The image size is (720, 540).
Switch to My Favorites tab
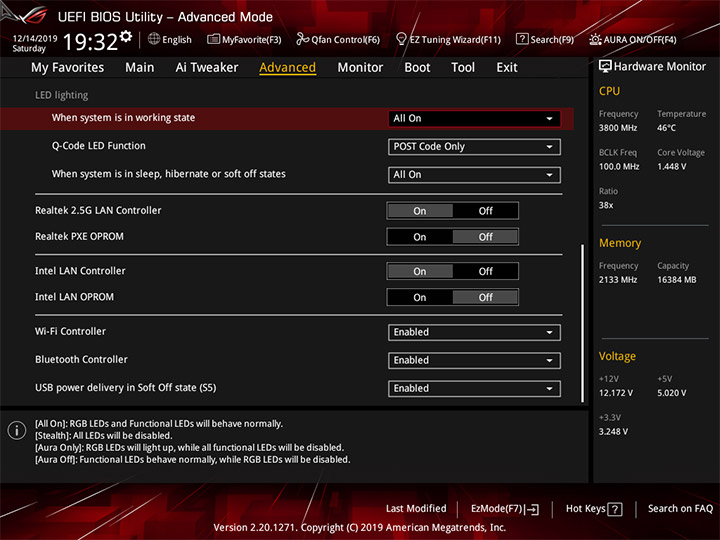coord(68,68)
